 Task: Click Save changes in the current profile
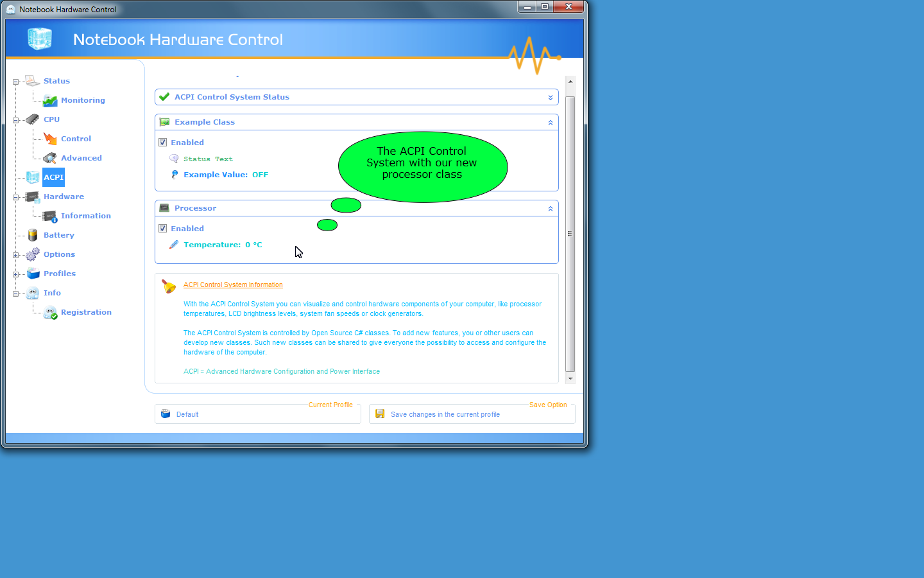(445, 415)
